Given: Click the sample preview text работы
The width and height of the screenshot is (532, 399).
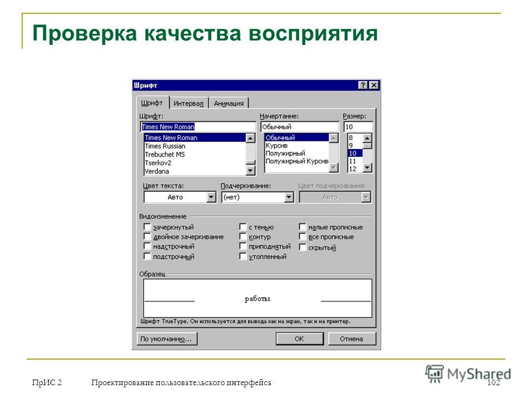Looking at the screenshot, I should click(x=258, y=299).
